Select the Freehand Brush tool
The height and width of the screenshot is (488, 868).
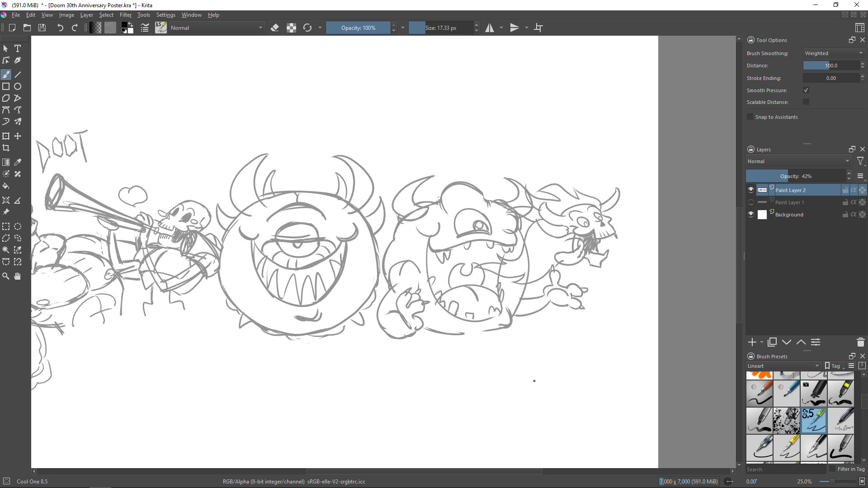point(6,75)
